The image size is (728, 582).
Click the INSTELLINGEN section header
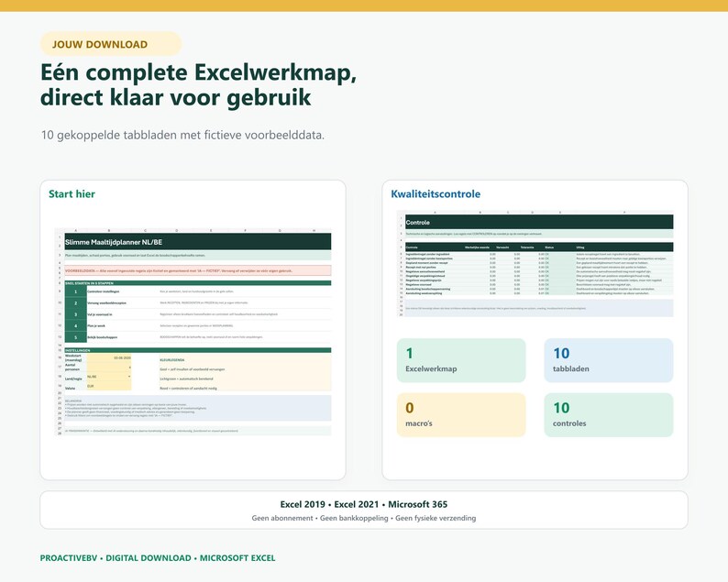198,350
